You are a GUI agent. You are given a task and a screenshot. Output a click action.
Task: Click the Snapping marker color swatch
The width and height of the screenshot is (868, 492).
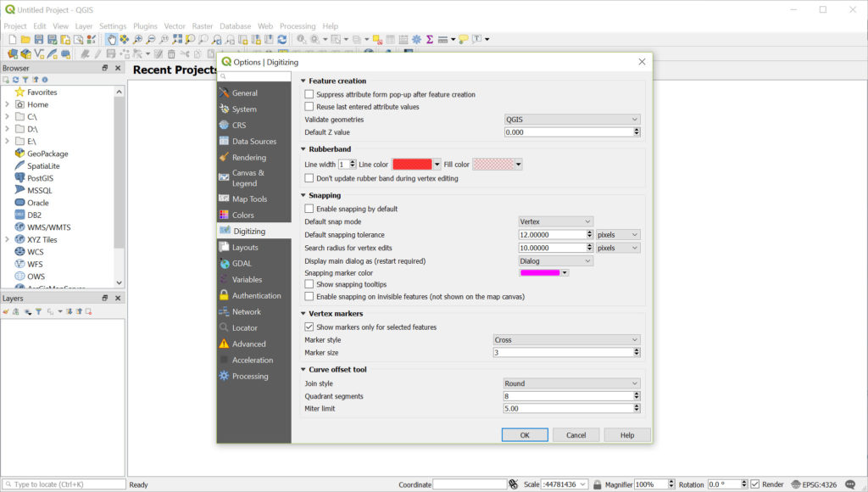pos(540,273)
